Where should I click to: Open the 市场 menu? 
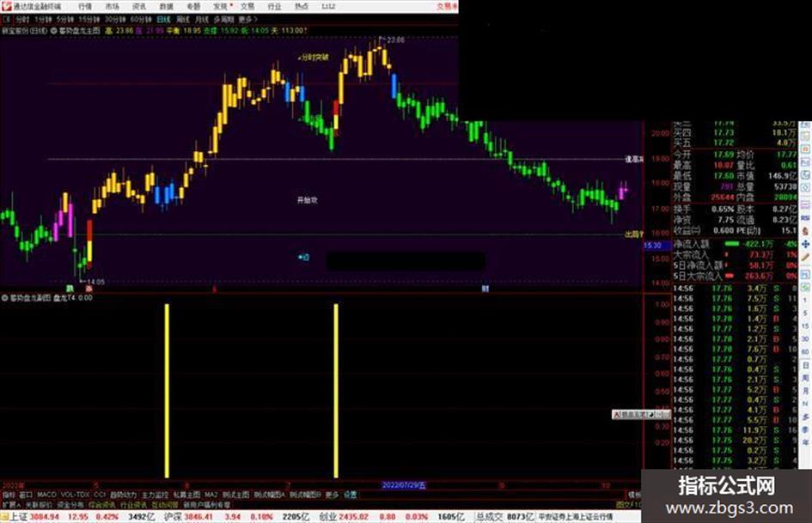point(112,6)
